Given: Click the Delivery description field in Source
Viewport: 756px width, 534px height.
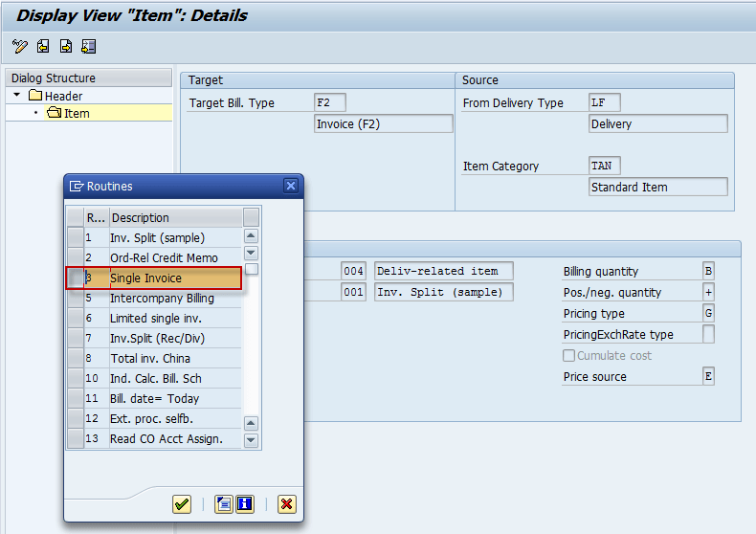Looking at the screenshot, I should [658, 123].
